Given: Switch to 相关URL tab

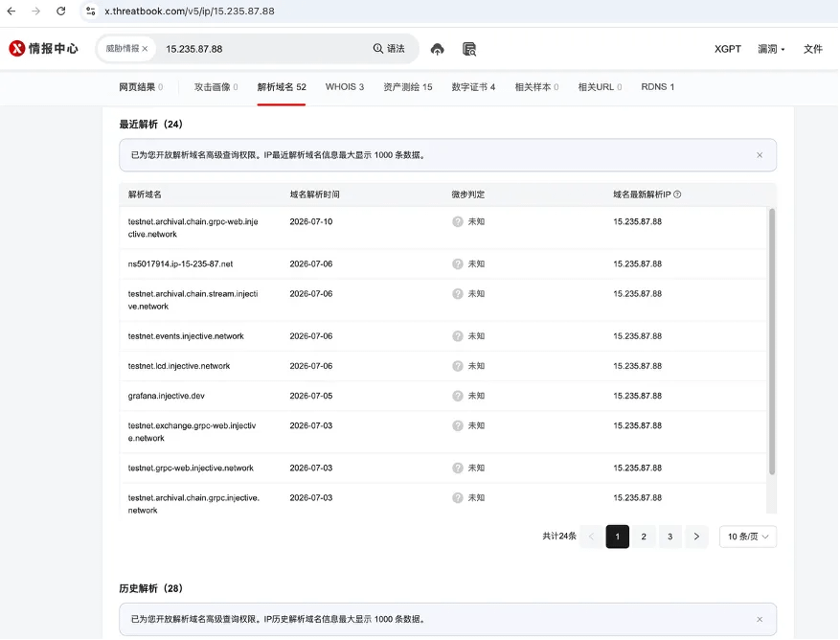Looking at the screenshot, I should coord(600,87).
